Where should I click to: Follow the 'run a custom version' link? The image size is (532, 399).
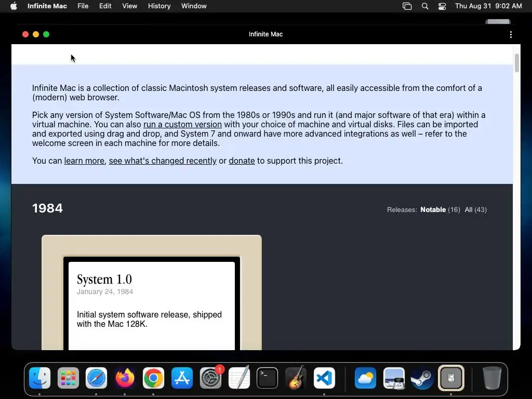[182, 125]
